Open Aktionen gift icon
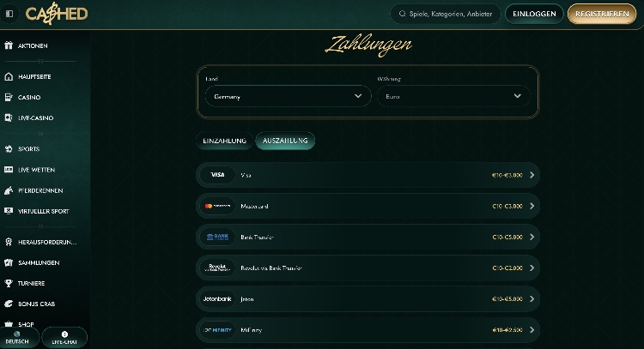The image size is (644, 349). tap(9, 45)
